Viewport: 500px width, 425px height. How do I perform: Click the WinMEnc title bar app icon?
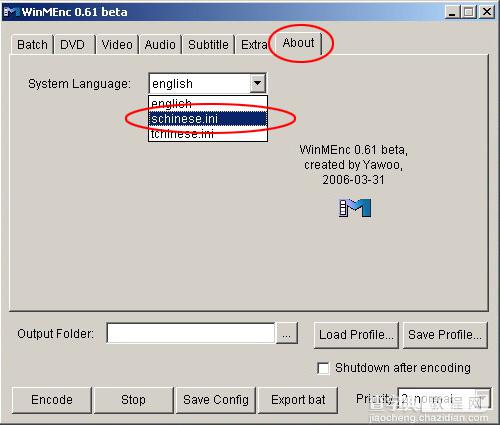(x=12, y=12)
